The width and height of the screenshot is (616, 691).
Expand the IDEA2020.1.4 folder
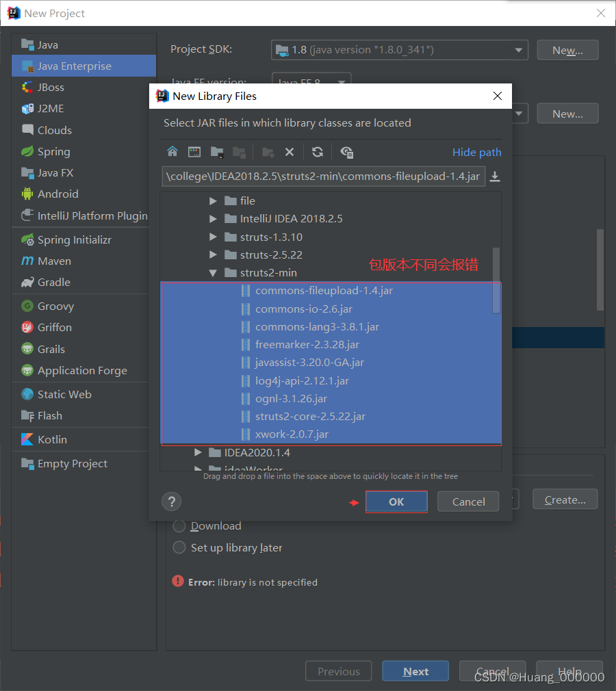[x=198, y=452]
